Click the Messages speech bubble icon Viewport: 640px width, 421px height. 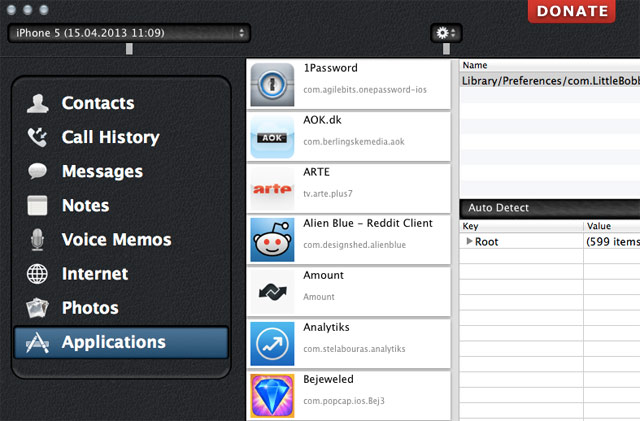[x=38, y=171]
